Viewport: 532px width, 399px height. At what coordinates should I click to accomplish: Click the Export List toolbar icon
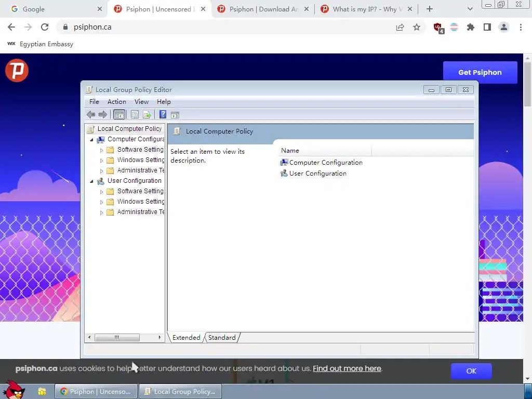(147, 115)
